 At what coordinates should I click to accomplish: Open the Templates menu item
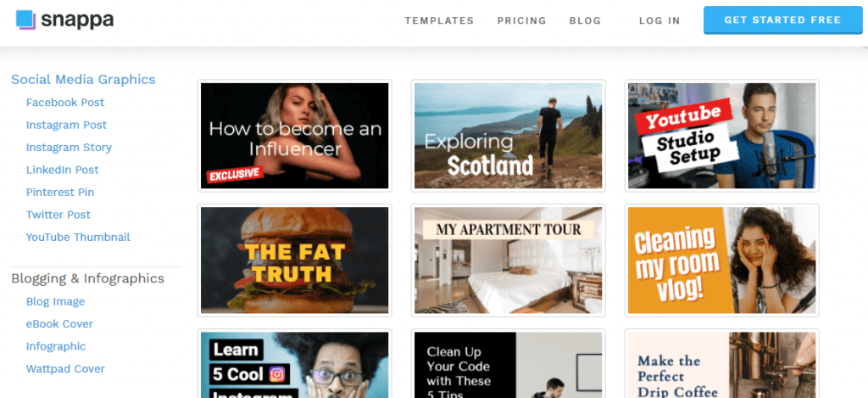click(440, 20)
